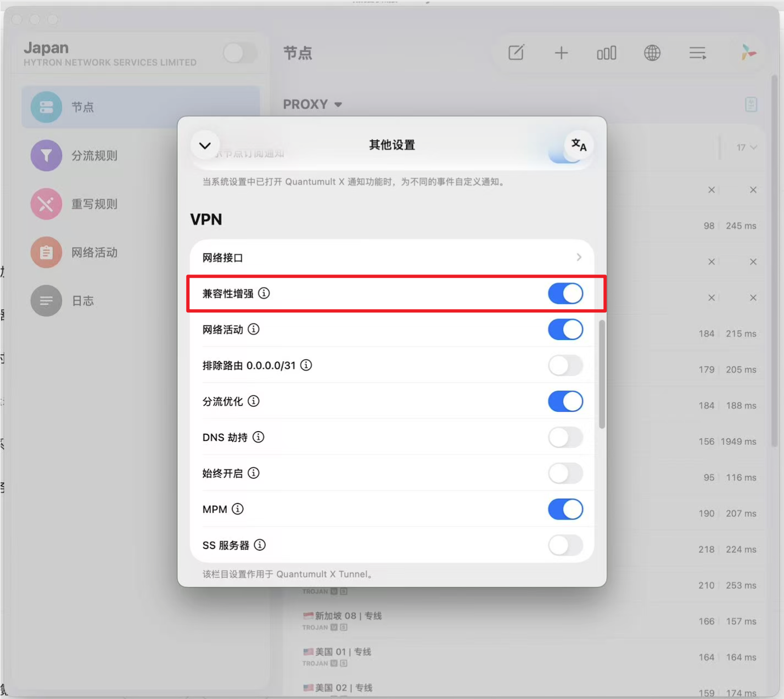Show info for DNS 劫持
Image resolution: width=784 pixels, height=699 pixels.
[x=258, y=437]
